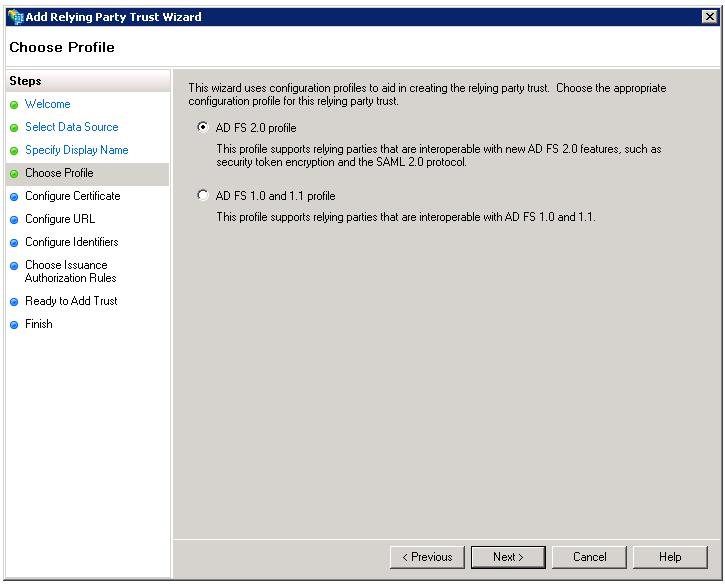Click the Previous button
The width and height of the screenshot is (725, 584).
click(427, 557)
